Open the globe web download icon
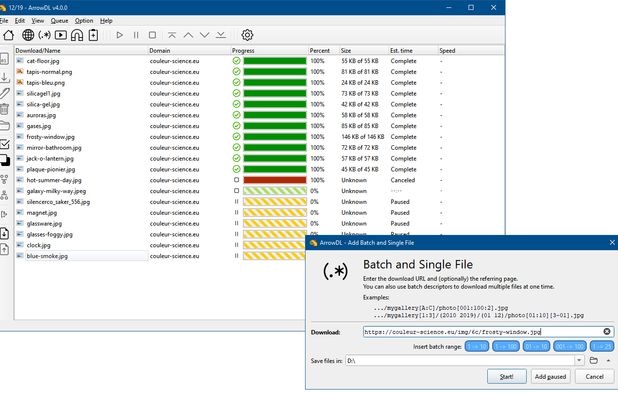Screen dimensions: 618x394 point(28,35)
